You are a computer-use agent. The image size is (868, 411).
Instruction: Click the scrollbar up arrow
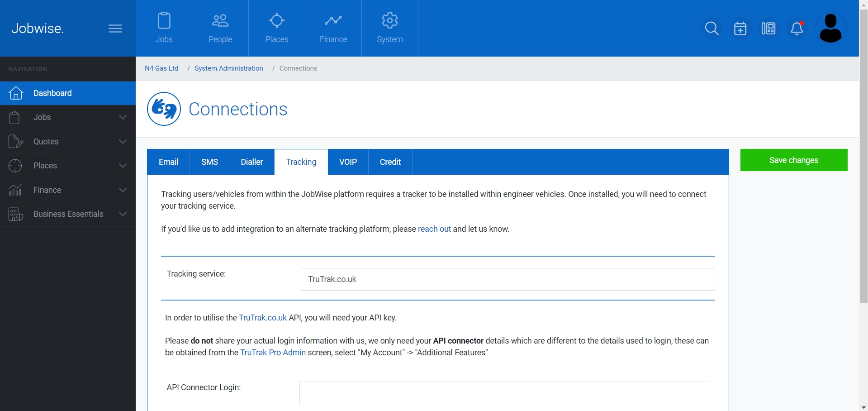coord(863,4)
